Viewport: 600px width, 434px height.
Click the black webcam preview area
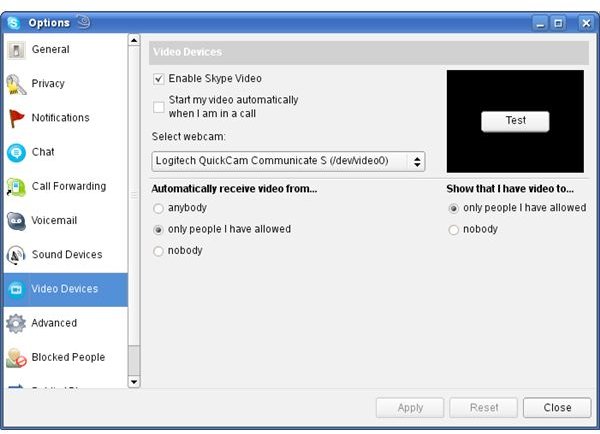515,121
